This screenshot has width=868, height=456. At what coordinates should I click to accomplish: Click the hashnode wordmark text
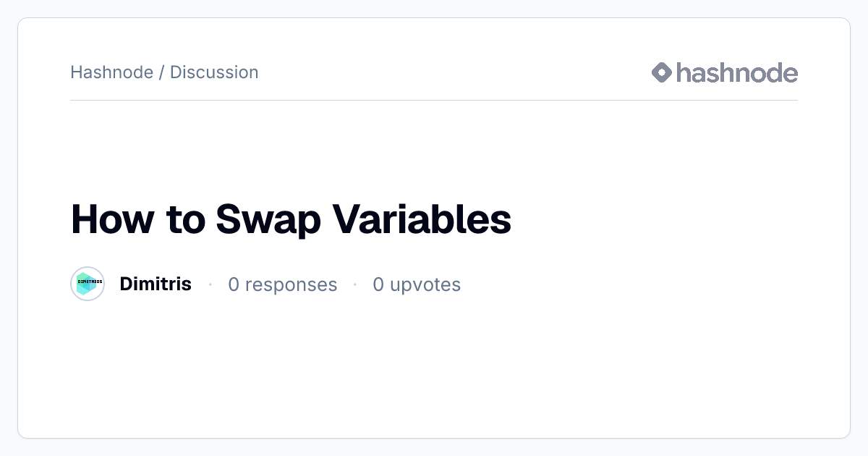737,72
